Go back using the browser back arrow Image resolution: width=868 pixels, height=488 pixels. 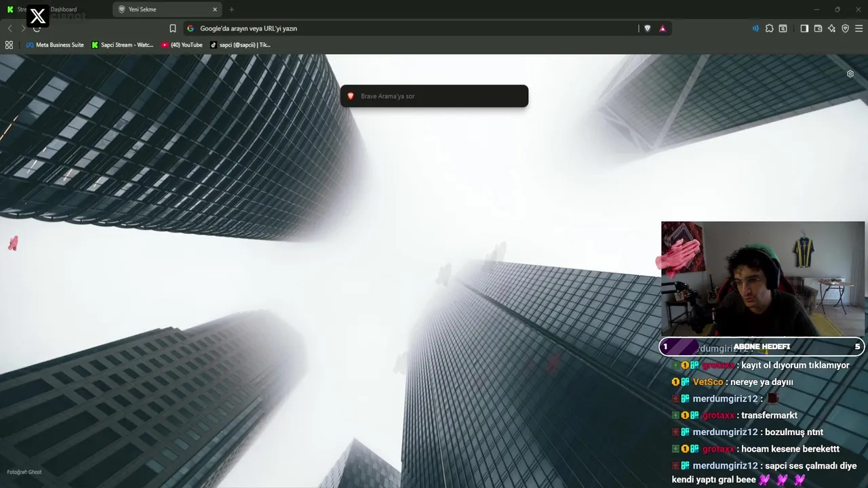(x=9, y=28)
